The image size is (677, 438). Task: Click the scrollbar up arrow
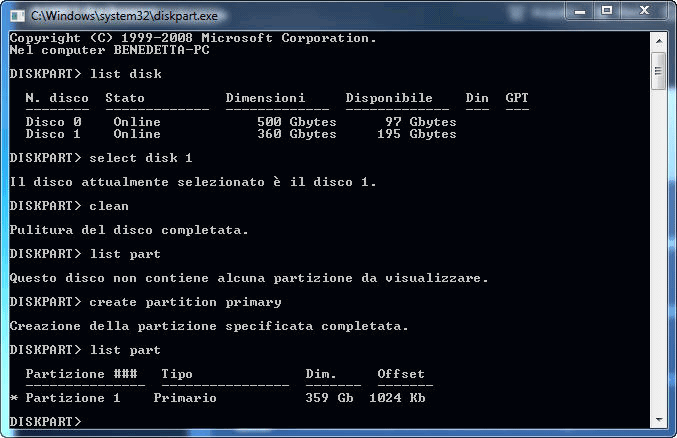(658, 39)
